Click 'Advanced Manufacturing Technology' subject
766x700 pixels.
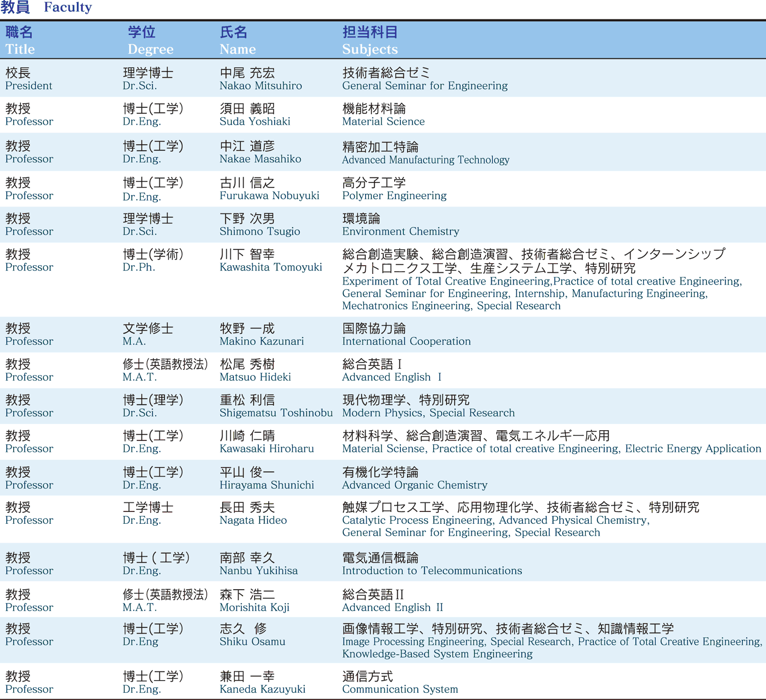[426, 160]
